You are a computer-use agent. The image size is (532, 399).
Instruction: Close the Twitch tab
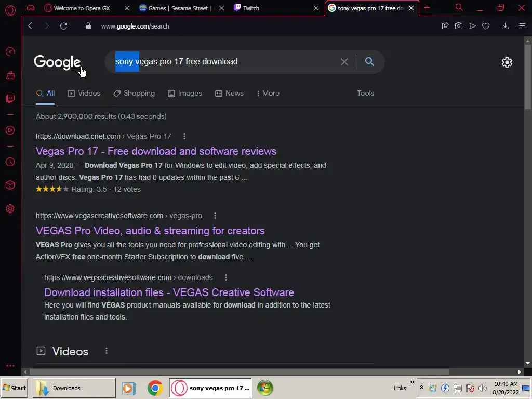coord(316,8)
